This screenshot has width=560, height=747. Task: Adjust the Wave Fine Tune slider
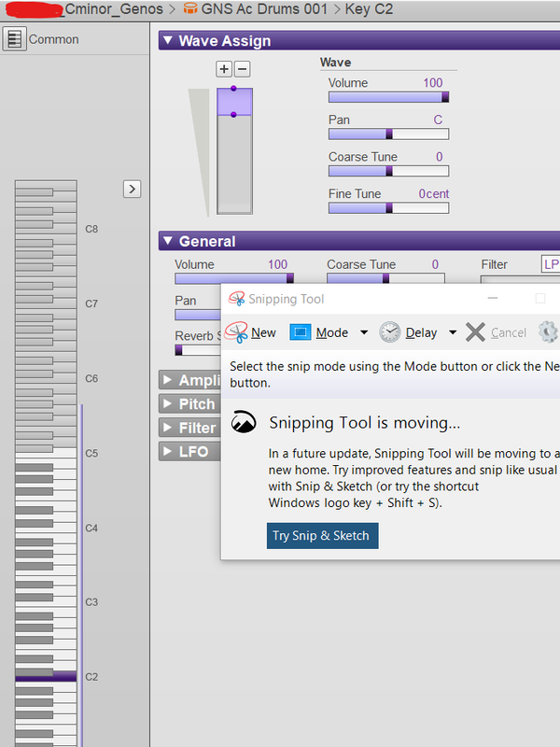pos(388,208)
